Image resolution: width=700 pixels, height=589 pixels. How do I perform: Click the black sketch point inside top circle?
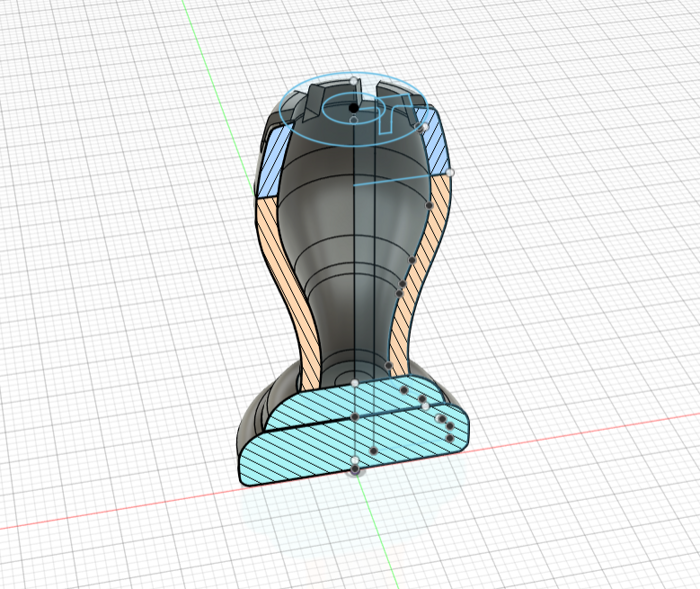[x=354, y=108]
